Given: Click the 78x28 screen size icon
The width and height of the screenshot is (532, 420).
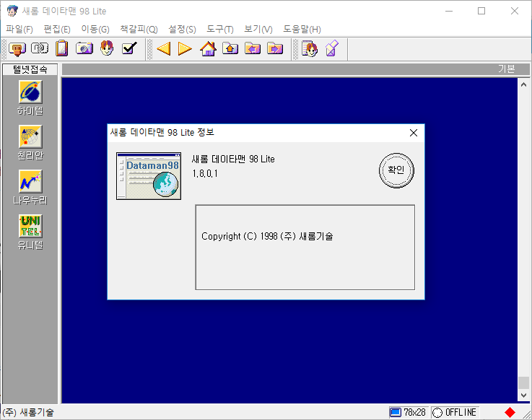Looking at the screenshot, I should coord(396,413).
